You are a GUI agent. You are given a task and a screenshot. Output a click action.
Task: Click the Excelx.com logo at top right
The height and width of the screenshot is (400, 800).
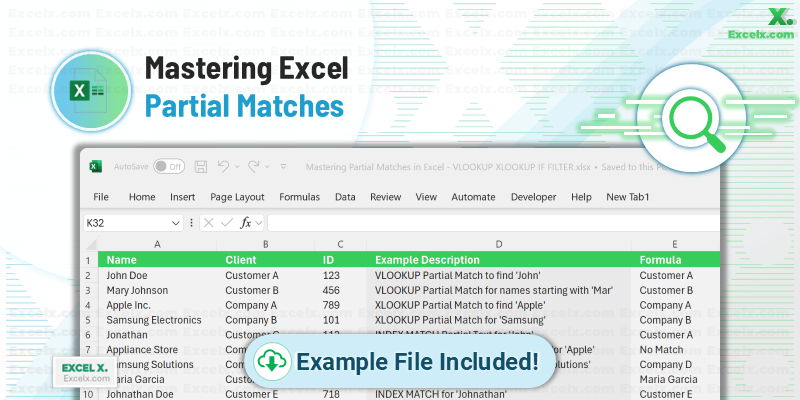click(x=761, y=23)
